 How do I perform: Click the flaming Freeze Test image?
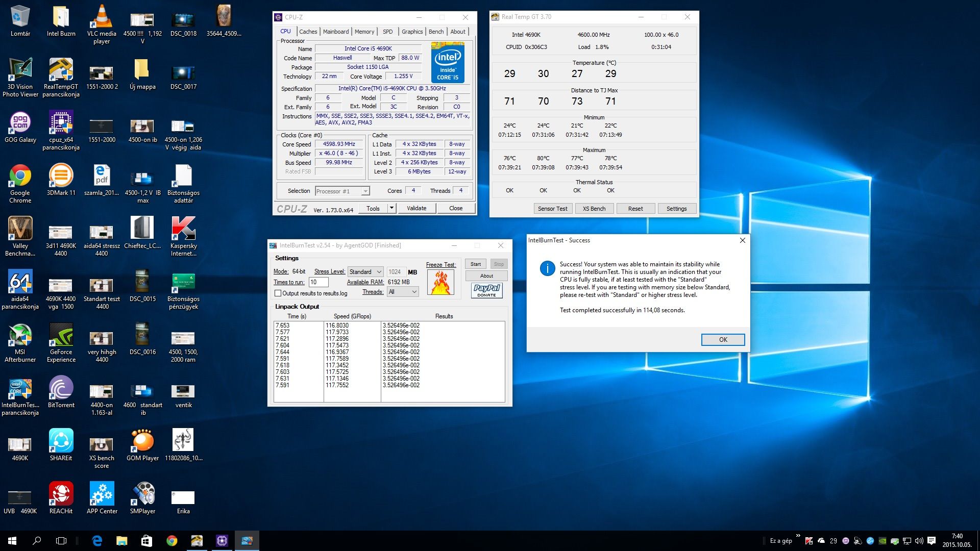pyautogui.click(x=440, y=282)
